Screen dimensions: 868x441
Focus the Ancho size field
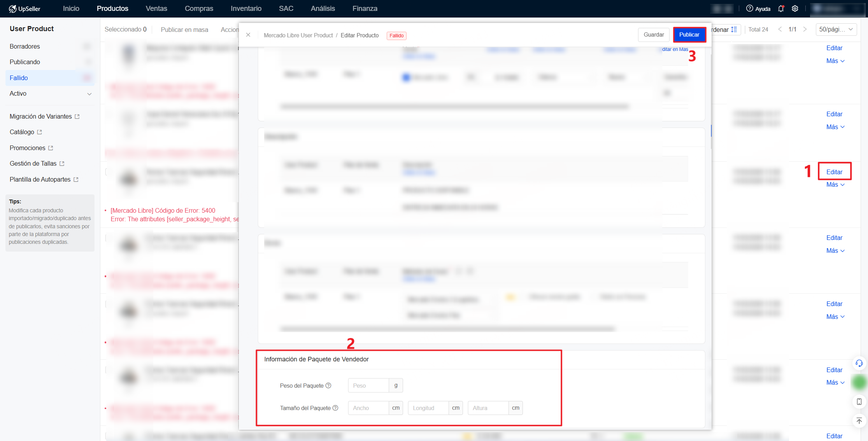tap(368, 408)
